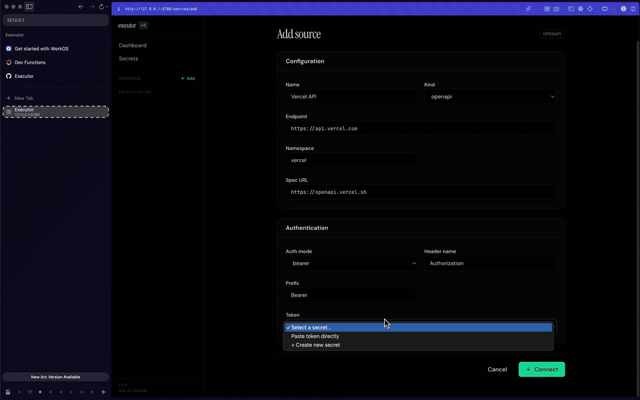Click the Connect button
Viewport: 640px width, 400px height.
click(x=542, y=369)
